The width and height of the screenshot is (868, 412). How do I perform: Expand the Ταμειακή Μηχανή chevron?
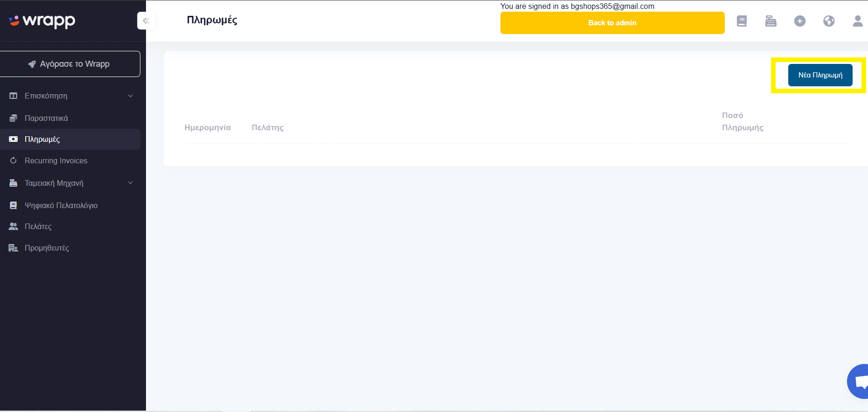(131, 183)
